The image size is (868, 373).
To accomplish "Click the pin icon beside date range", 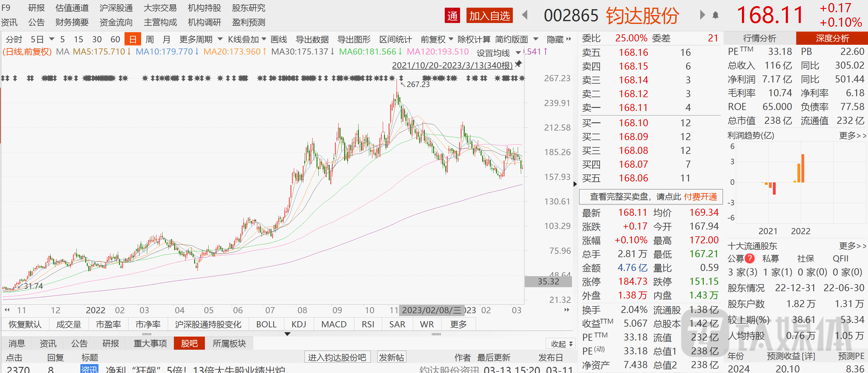I will [x=519, y=64].
